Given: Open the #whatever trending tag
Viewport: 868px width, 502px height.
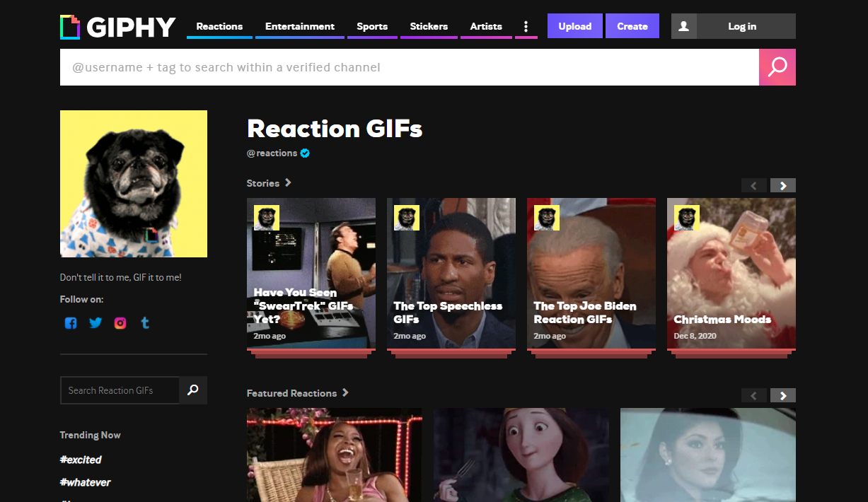Looking at the screenshot, I should click(x=85, y=482).
